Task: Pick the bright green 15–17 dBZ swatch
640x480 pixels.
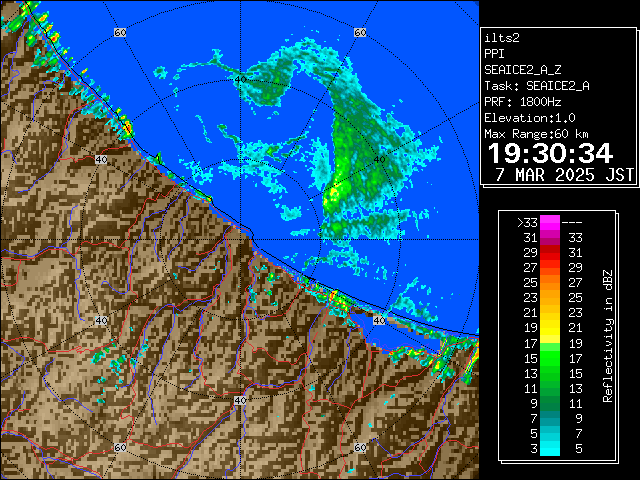Action: (550, 358)
